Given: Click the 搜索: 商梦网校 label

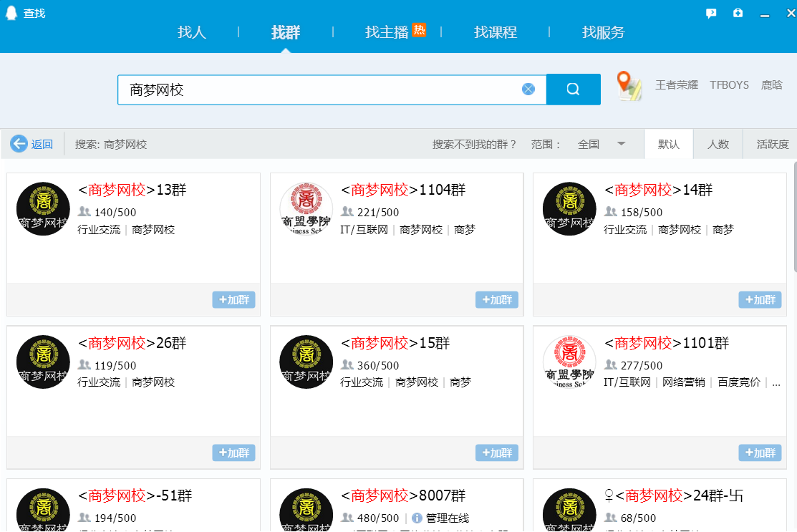Looking at the screenshot, I should click(111, 145).
